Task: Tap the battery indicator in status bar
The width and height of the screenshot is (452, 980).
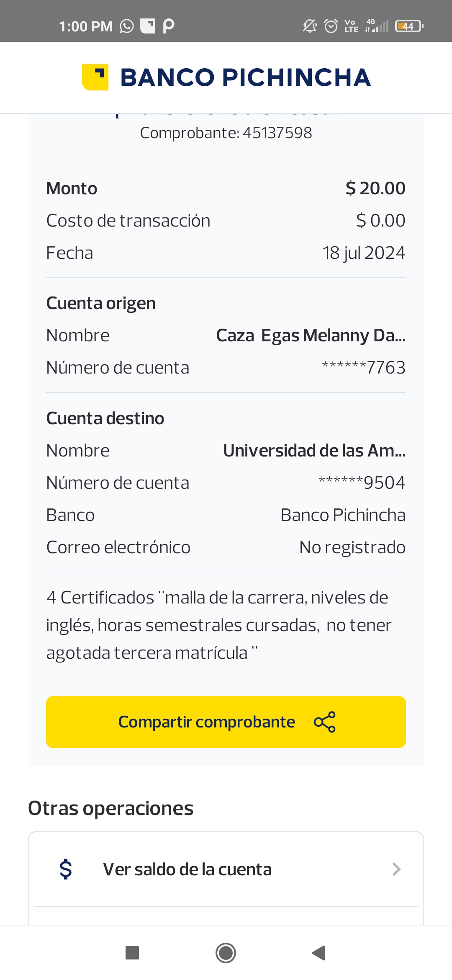Action: (409, 26)
